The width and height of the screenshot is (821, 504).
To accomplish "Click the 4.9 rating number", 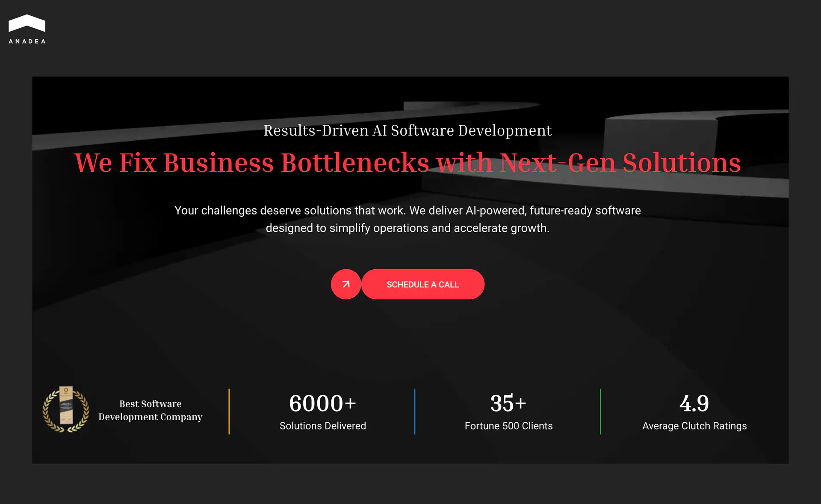I will point(694,403).
